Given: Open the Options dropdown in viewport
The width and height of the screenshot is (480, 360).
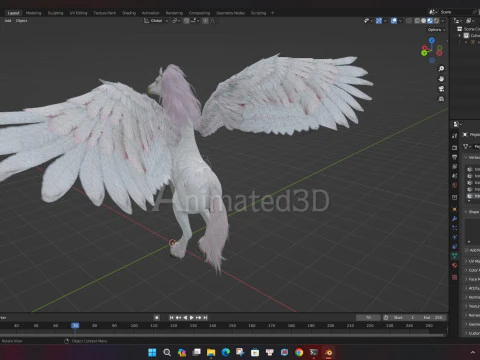Looking at the screenshot, I should click(437, 30).
